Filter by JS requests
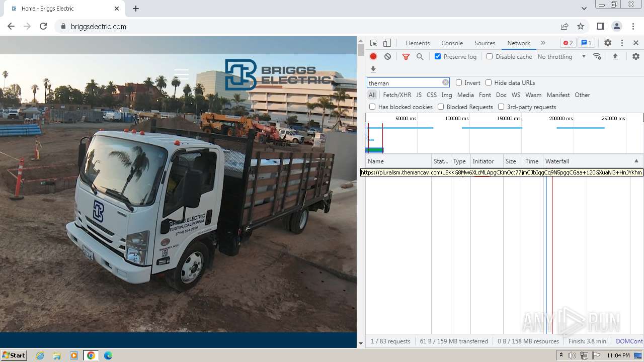The image size is (644, 362). point(419,95)
